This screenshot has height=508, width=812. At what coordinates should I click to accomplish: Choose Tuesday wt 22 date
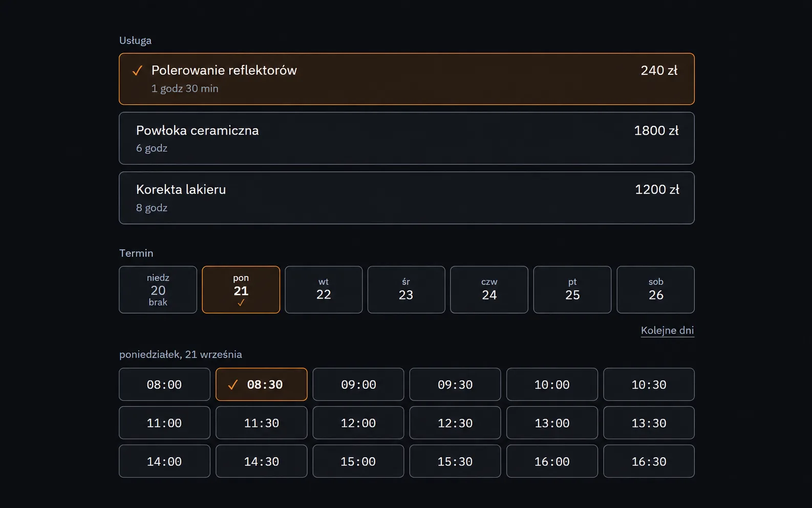[x=324, y=289]
